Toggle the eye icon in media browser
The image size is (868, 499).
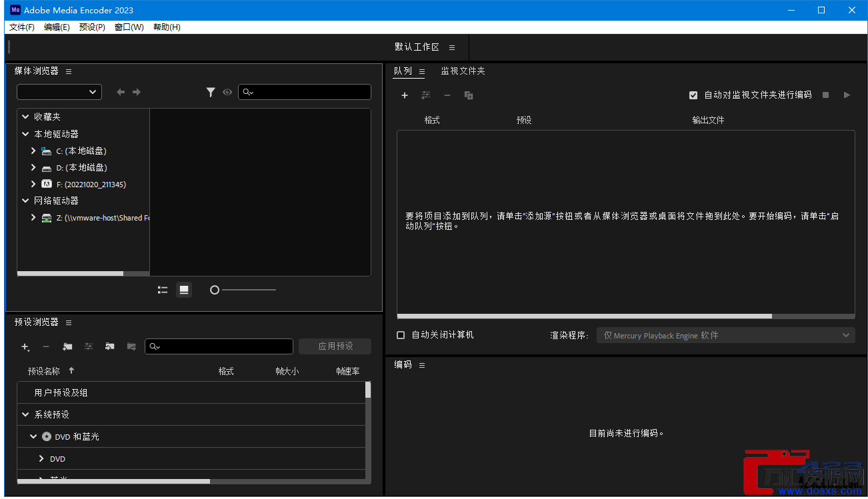tap(227, 92)
